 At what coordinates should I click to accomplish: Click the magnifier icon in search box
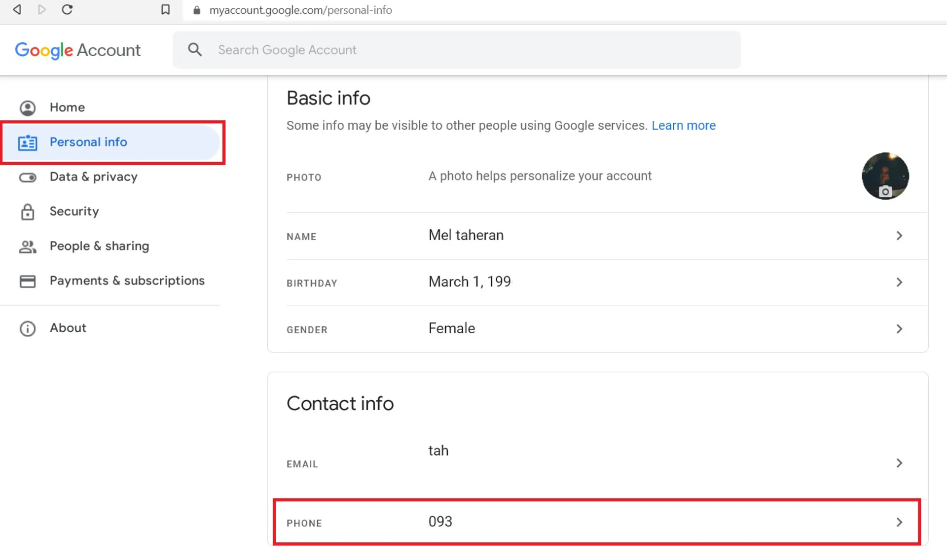pos(195,49)
